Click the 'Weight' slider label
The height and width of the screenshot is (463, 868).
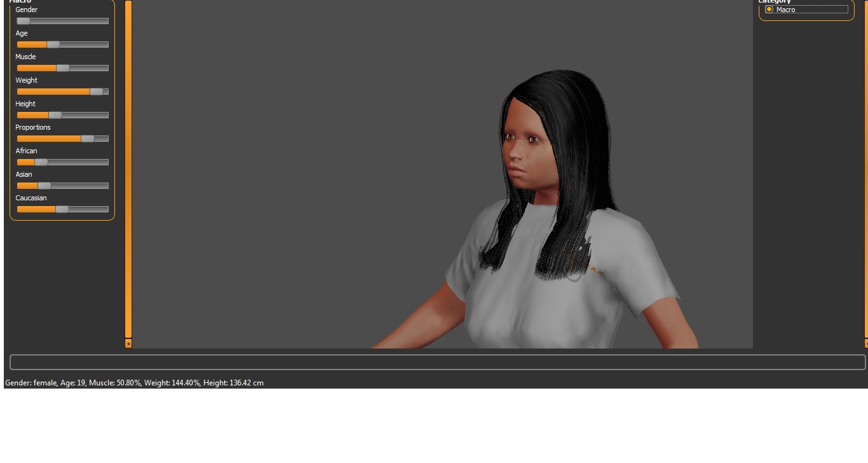[27, 80]
